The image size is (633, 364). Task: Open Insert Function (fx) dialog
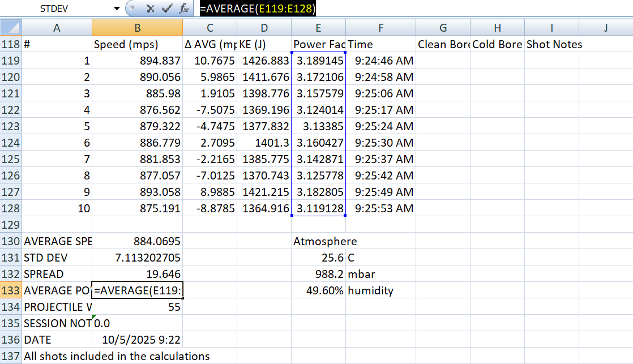(183, 9)
